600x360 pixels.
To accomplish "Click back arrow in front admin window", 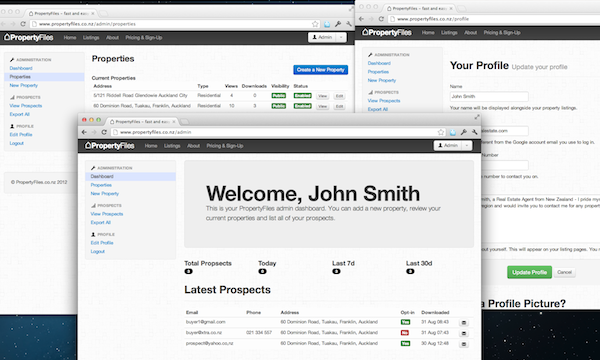I will pyautogui.click(x=84, y=132).
